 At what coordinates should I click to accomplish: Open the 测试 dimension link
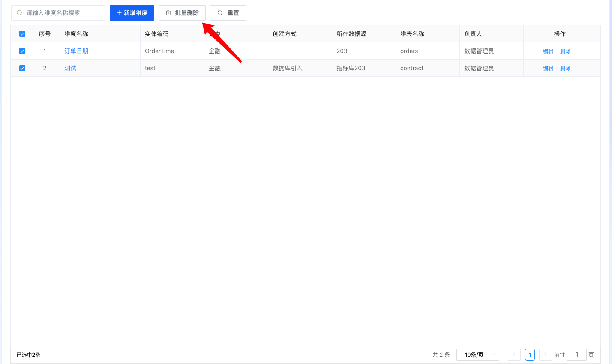70,68
